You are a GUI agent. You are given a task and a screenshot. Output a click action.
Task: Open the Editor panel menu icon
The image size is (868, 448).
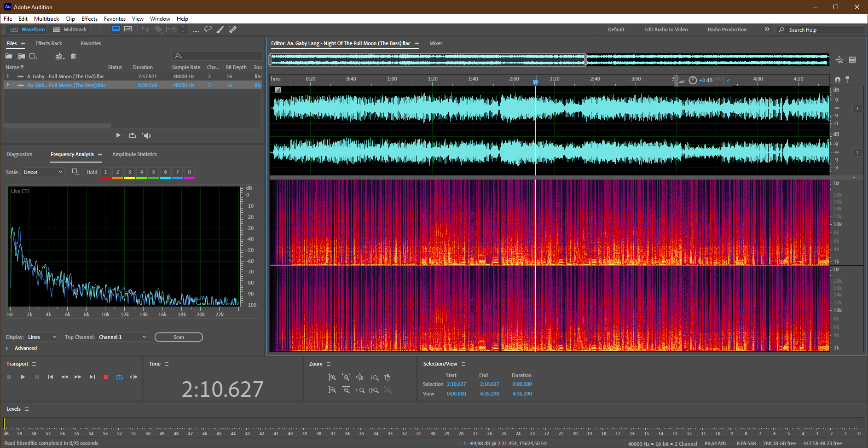(417, 44)
